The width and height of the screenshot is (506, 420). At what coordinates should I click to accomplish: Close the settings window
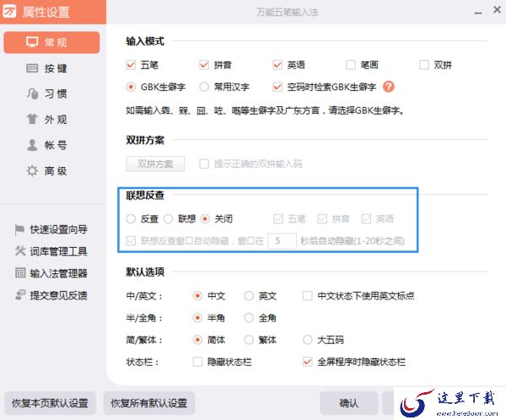(497, 9)
